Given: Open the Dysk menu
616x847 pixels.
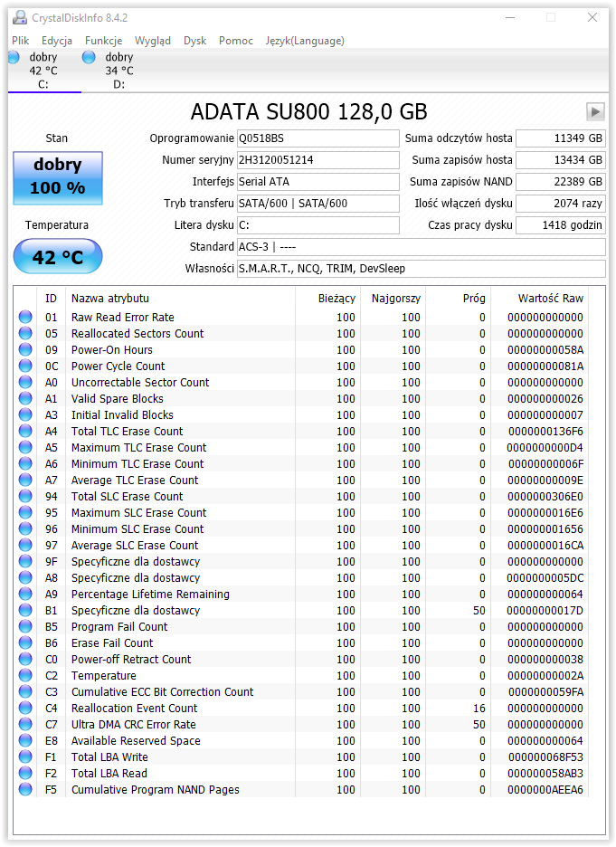Looking at the screenshot, I should coord(194,41).
